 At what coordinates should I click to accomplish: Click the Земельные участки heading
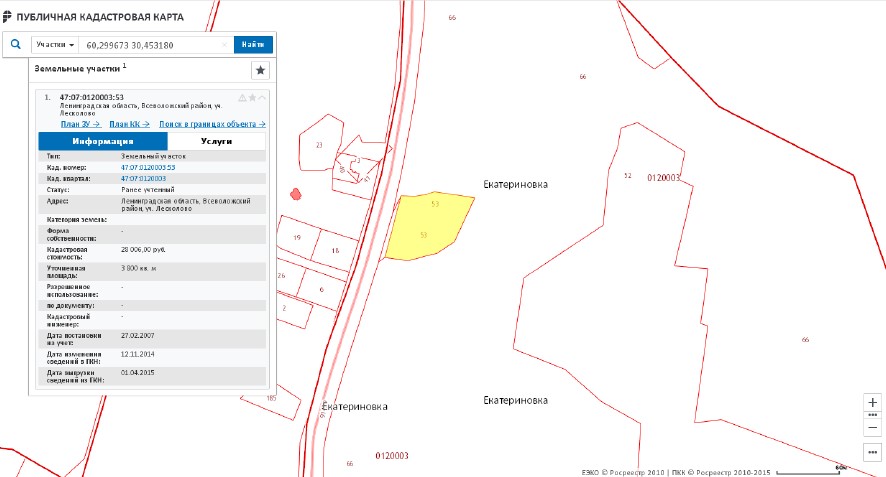click(77, 68)
